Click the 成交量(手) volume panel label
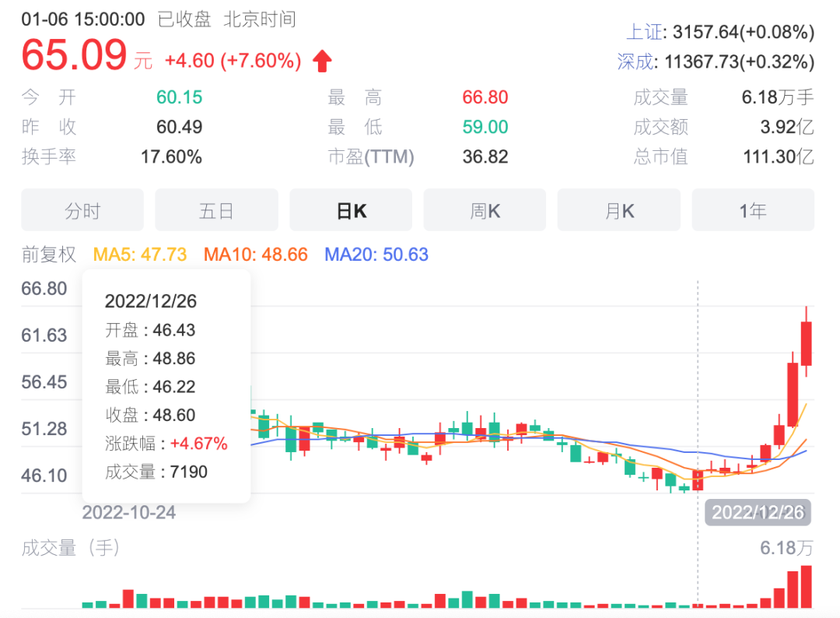The width and height of the screenshot is (840, 618). [70, 548]
